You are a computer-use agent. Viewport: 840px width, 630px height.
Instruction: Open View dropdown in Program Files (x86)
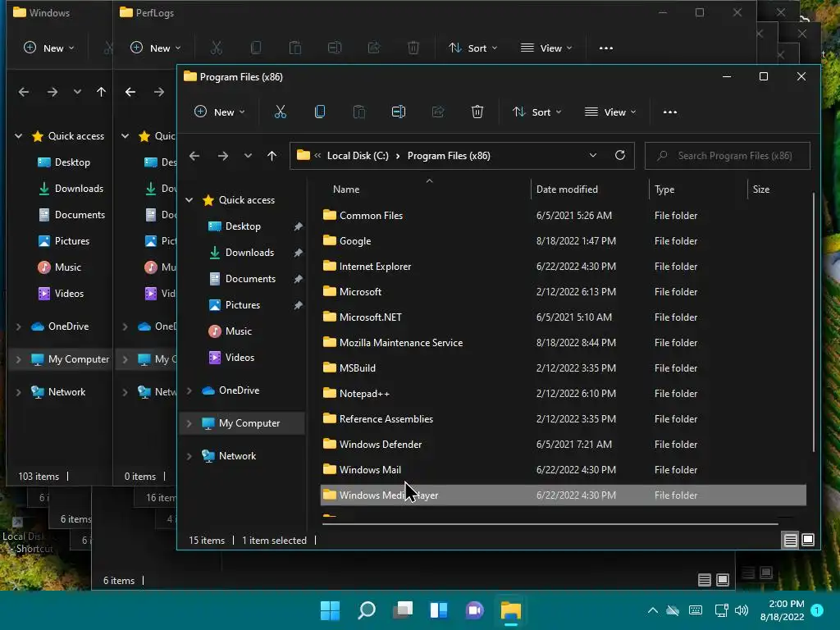[610, 112]
